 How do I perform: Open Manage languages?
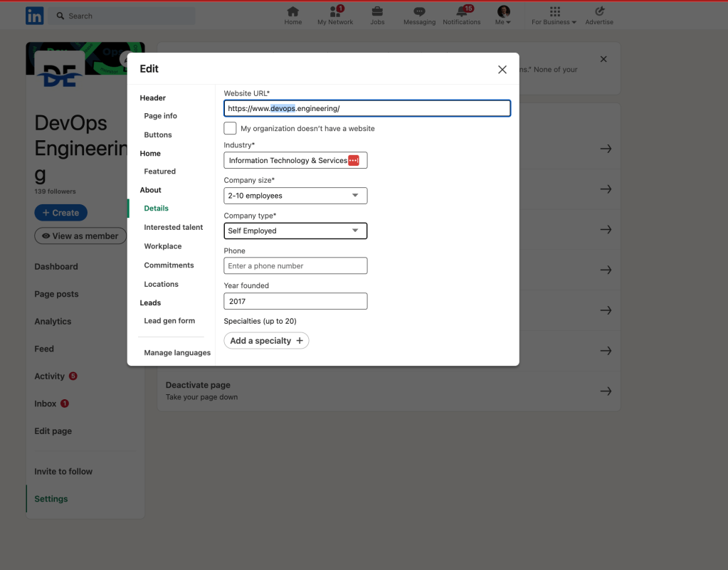pos(177,353)
